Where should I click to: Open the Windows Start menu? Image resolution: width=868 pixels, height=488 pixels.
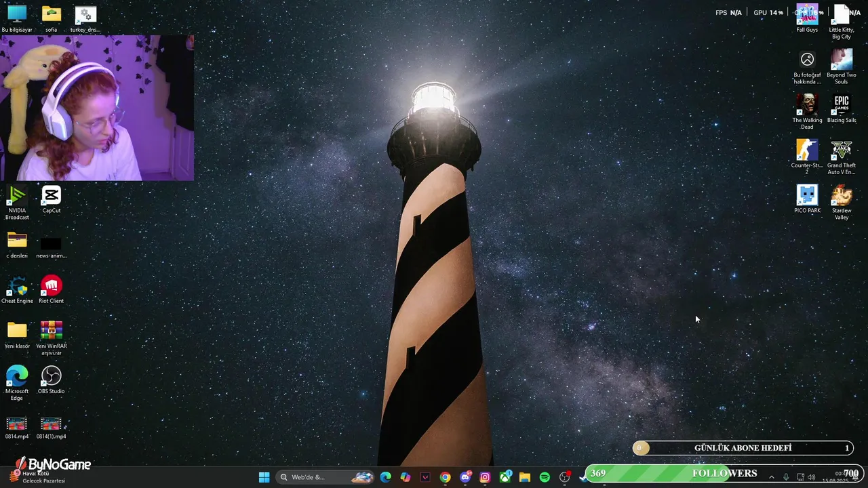coord(264,477)
